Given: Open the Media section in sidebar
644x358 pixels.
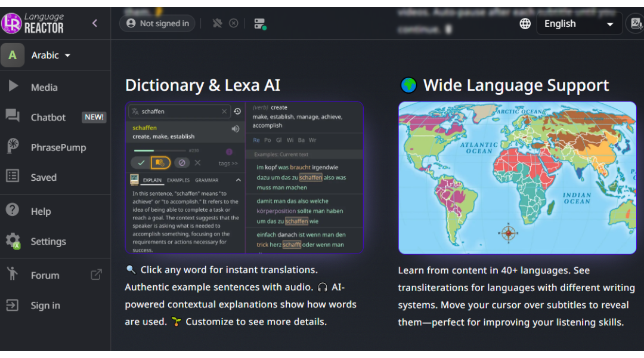Looking at the screenshot, I should [44, 87].
